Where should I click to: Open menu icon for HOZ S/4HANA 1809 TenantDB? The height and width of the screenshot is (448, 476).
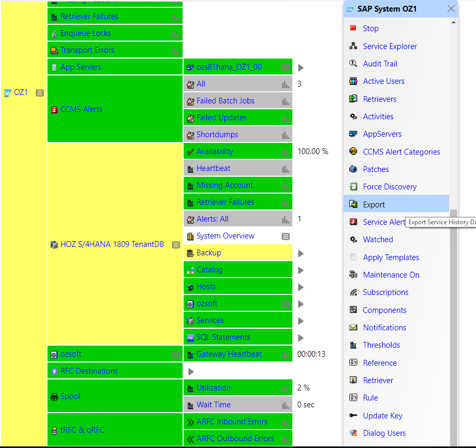click(x=176, y=245)
